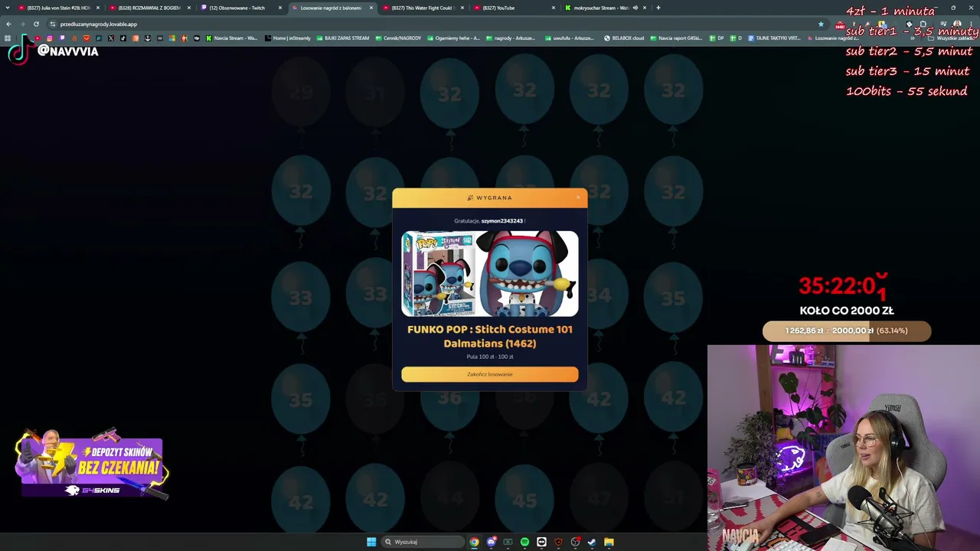Open Discord from the taskbar
Screen dimensions: 980x551
coord(492,542)
